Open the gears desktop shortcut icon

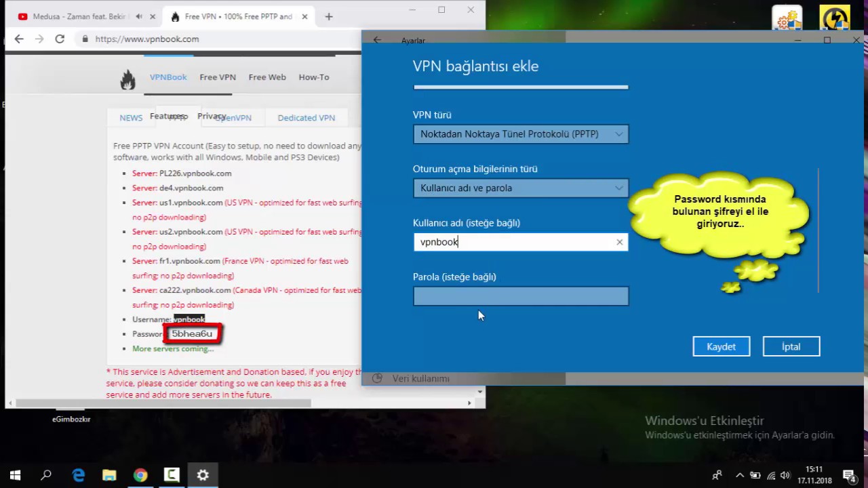[x=787, y=20]
